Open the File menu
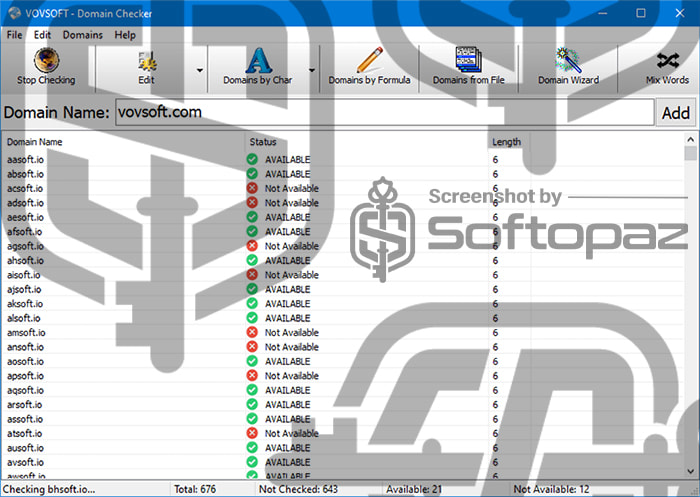700x497 pixels. pyautogui.click(x=14, y=35)
